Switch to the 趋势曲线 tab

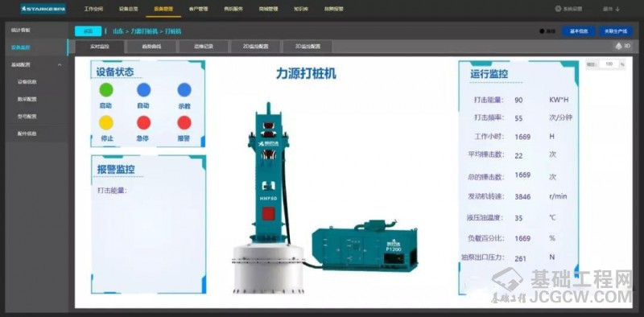coord(151,47)
